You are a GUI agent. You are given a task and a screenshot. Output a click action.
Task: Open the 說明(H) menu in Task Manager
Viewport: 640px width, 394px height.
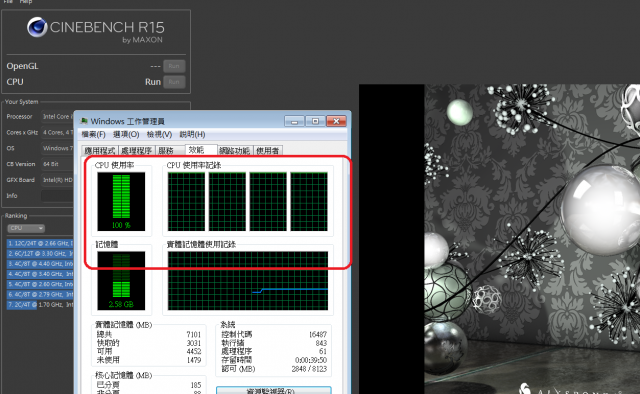(x=192, y=134)
